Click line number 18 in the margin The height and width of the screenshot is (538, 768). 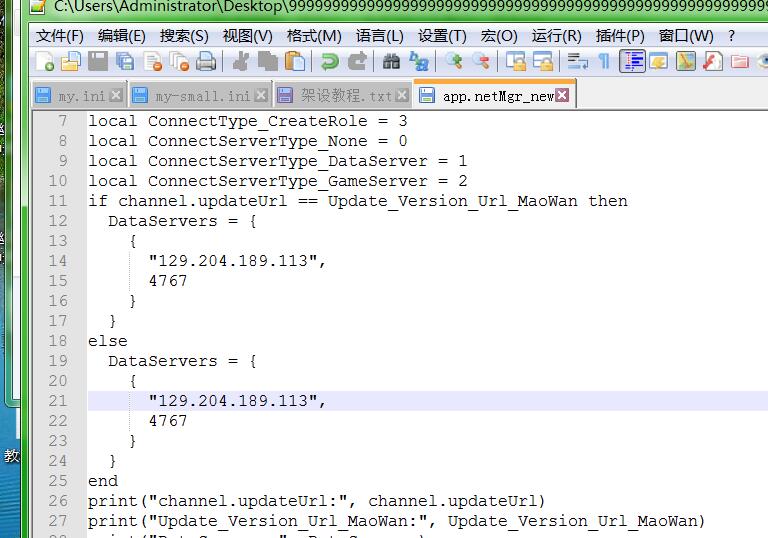(x=58, y=341)
